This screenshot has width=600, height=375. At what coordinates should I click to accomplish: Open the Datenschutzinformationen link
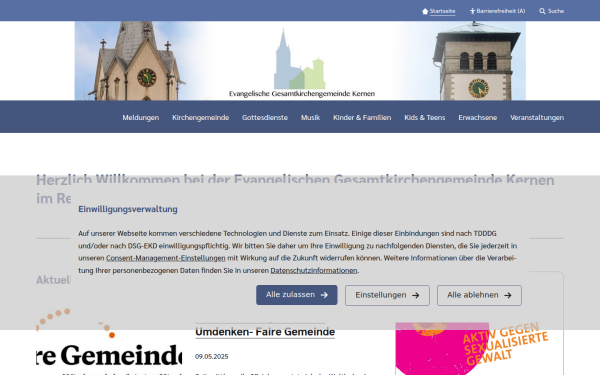click(314, 271)
